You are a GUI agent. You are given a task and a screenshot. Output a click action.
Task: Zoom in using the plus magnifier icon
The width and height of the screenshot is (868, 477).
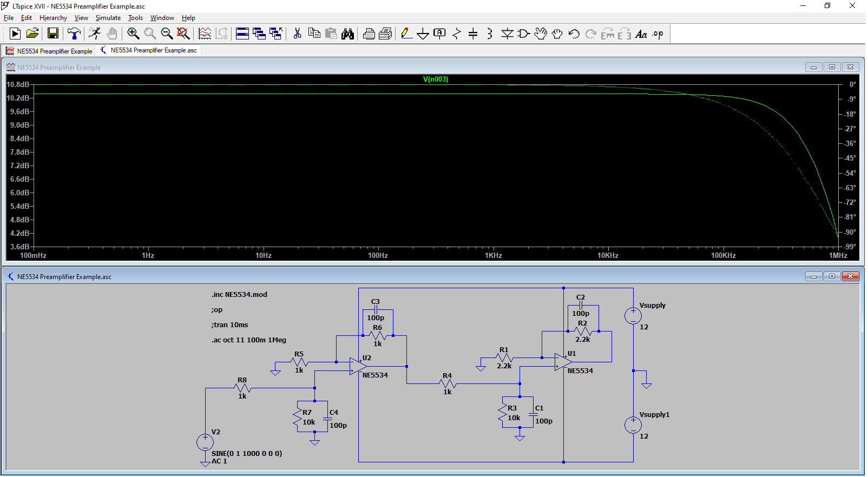pos(133,34)
